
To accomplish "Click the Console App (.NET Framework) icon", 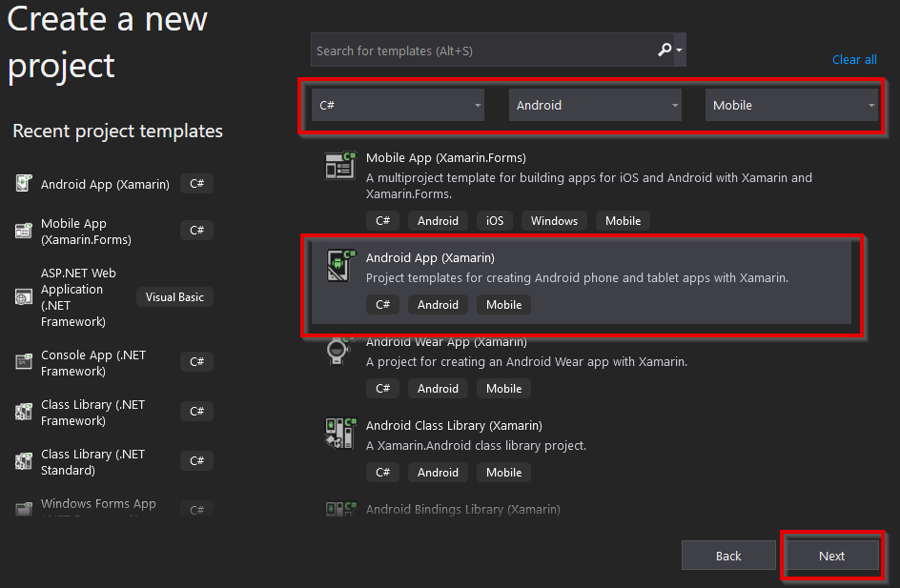I will point(23,361).
